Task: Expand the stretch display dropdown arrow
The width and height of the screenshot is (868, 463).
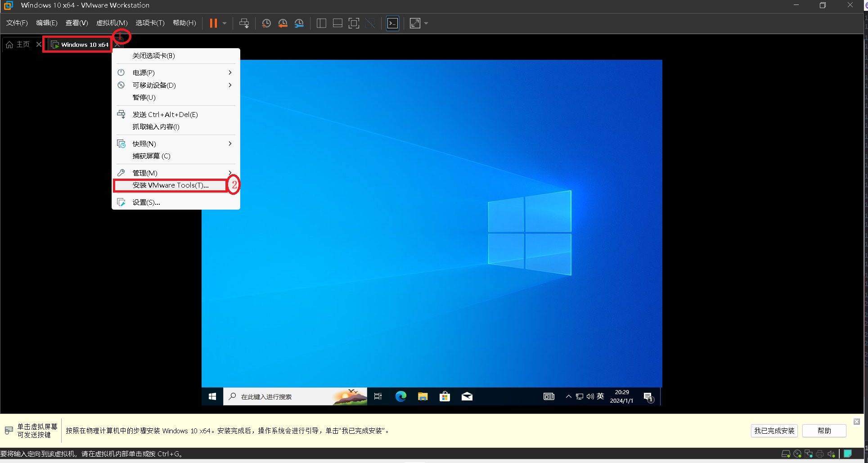Action: pyautogui.click(x=426, y=23)
